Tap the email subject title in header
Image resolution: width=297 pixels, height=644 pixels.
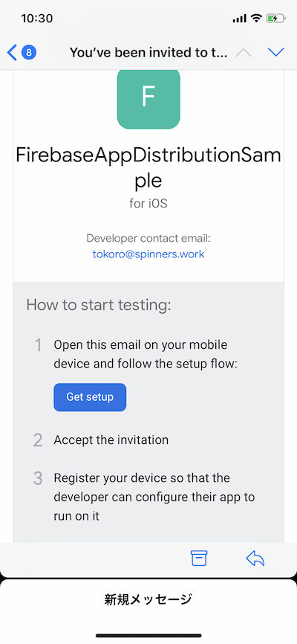click(148, 53)
